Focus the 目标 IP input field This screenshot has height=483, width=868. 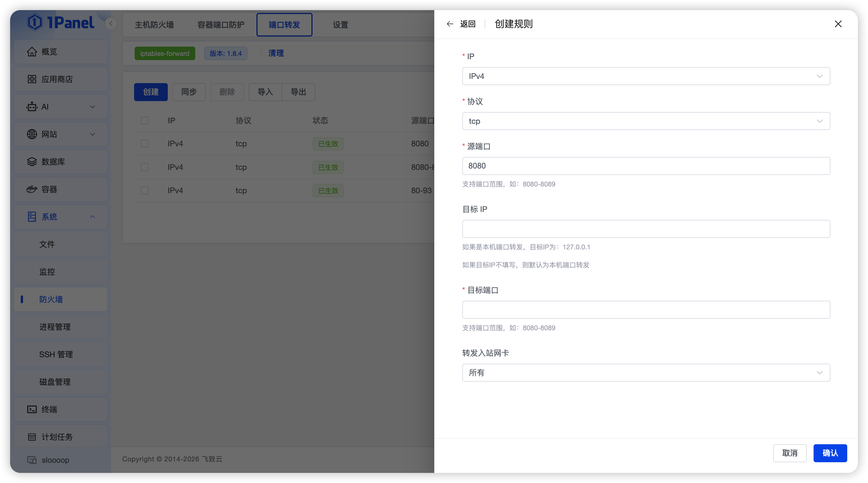click(x=646, y=229)
